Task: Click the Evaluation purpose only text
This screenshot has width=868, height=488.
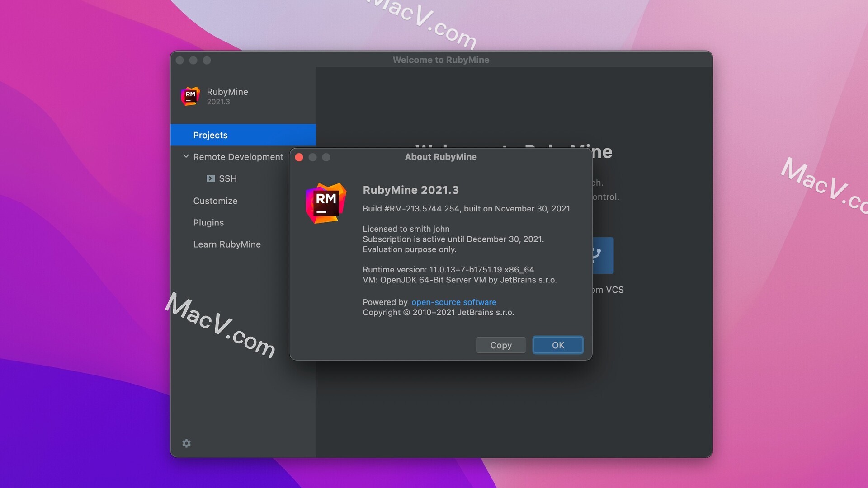Action: (409, 249)
